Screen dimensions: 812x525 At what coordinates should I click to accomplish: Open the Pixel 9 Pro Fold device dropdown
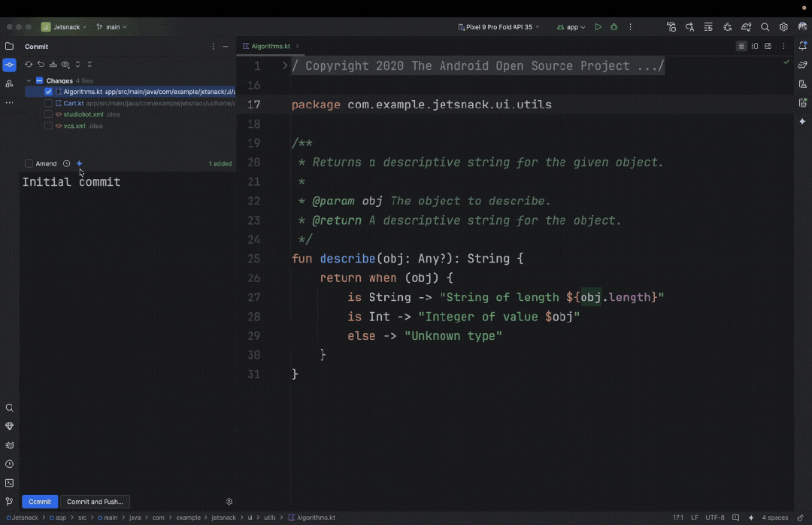(x=498, y=27)
